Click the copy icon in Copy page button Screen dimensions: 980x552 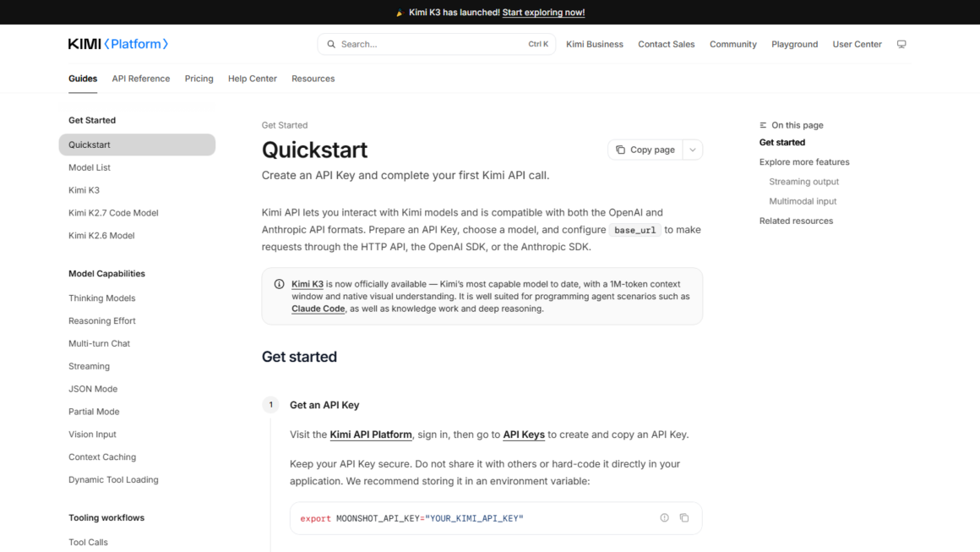point(621,150)
